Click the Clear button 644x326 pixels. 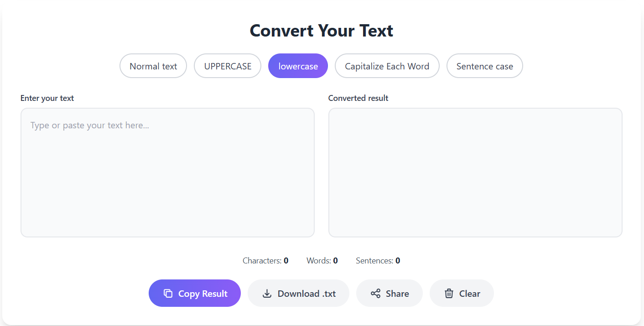(462, 293)
